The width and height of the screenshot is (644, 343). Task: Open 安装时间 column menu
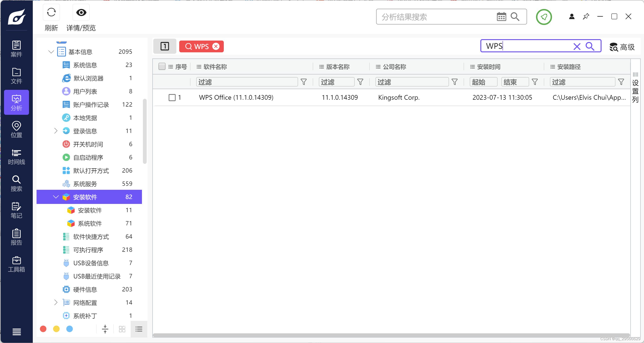point(472,67)
